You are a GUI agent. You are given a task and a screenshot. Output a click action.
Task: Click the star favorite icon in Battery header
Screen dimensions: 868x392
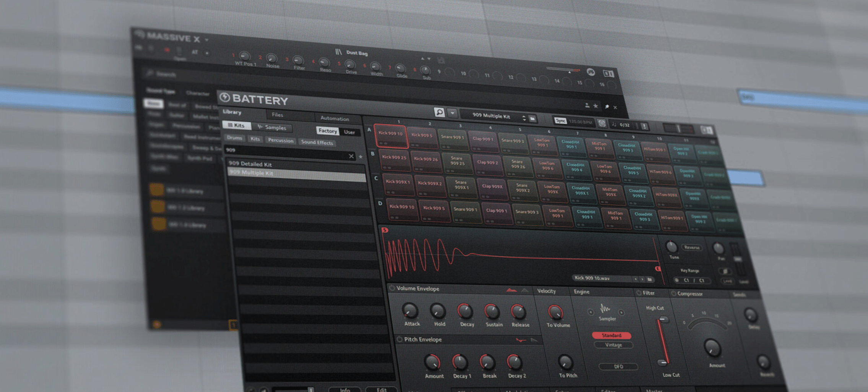click(596, 106)
